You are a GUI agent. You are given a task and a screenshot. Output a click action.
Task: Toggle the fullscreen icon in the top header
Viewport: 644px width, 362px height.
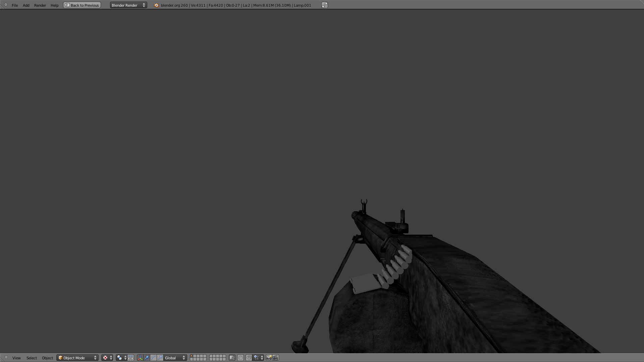click(324, 5)
